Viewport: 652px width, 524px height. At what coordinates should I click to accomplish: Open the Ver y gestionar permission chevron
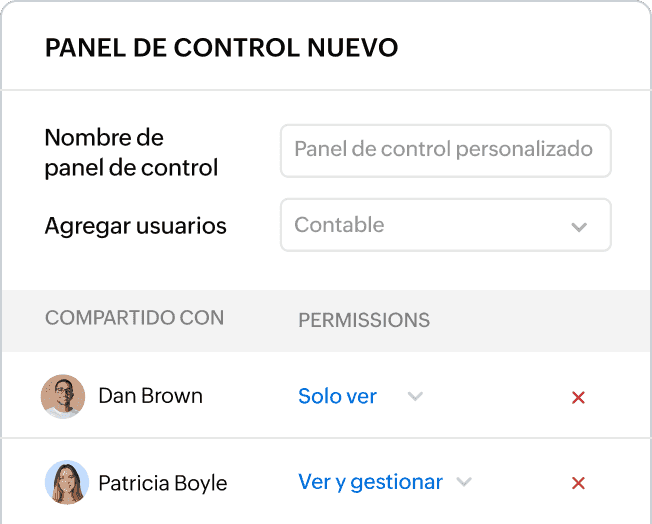[464, 482]
